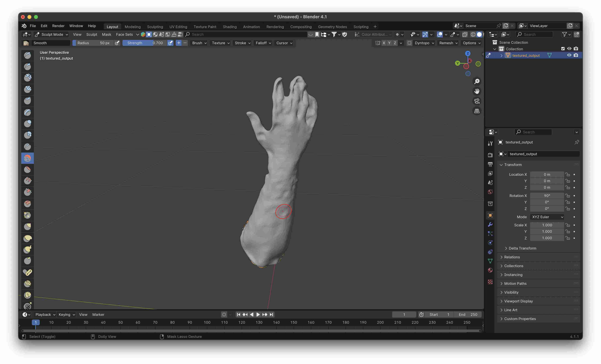Image resolution: width=601 pixels, height=364 pixels.
Task: Click the pan view hand icon
Action: click(477, 91)
